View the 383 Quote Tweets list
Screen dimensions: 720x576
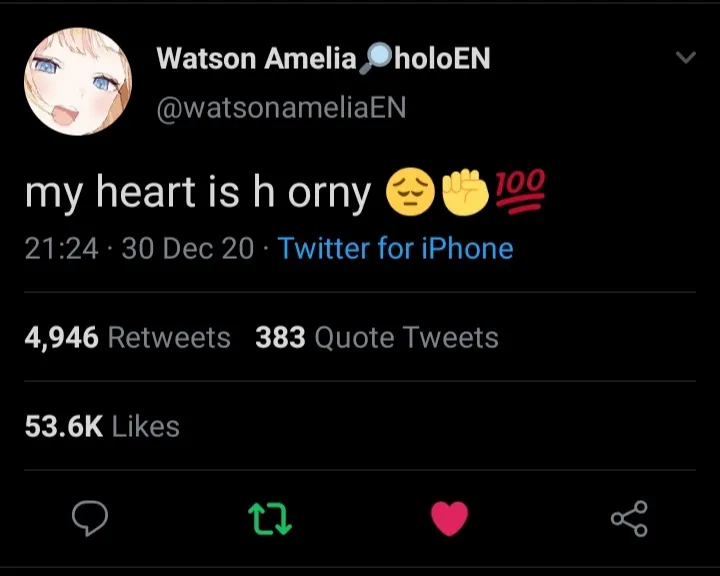pyautogui.click(x=377, y=338)
